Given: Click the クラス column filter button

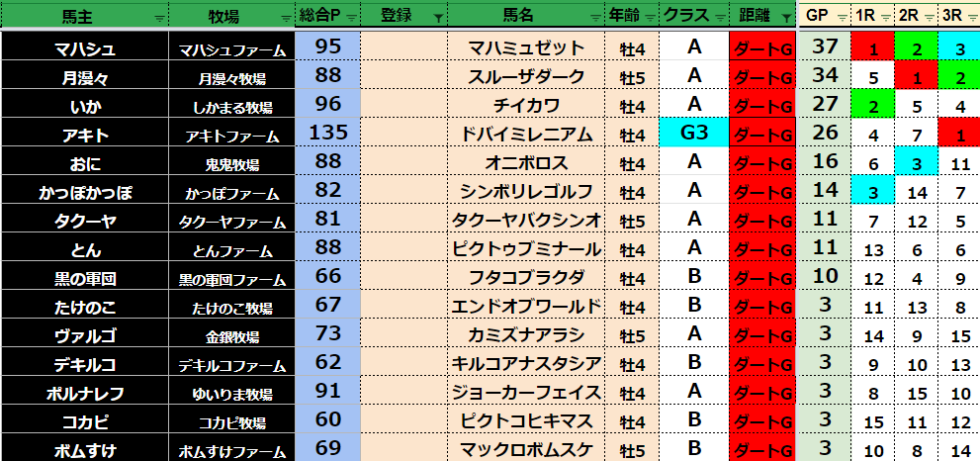Looking at the screenshot, I should [x=719, y=18].
